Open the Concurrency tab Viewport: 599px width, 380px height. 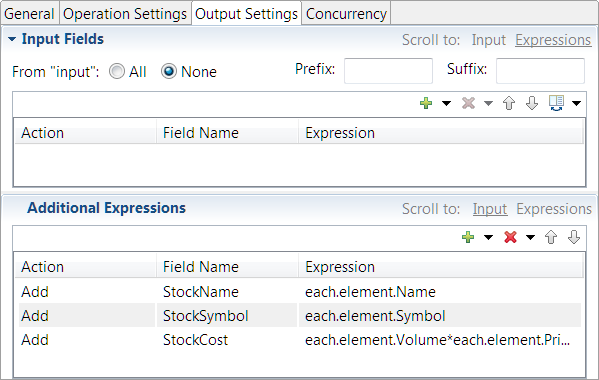tap(346, 14)
